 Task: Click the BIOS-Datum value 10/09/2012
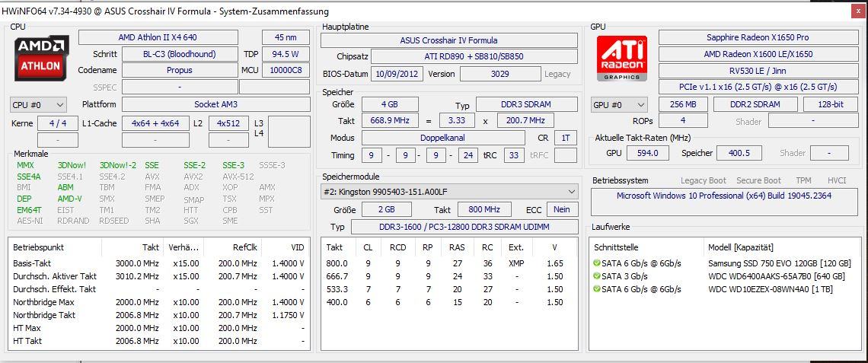(397, 74)
